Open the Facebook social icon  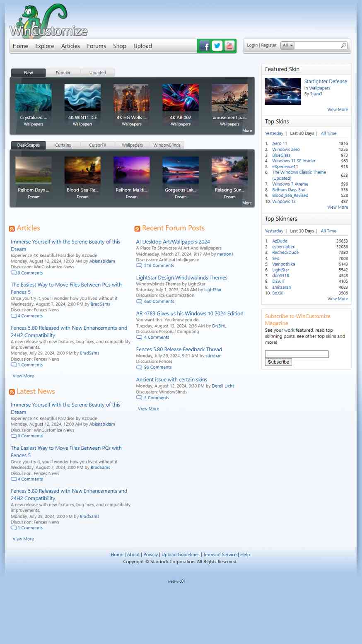pos(205,46)
